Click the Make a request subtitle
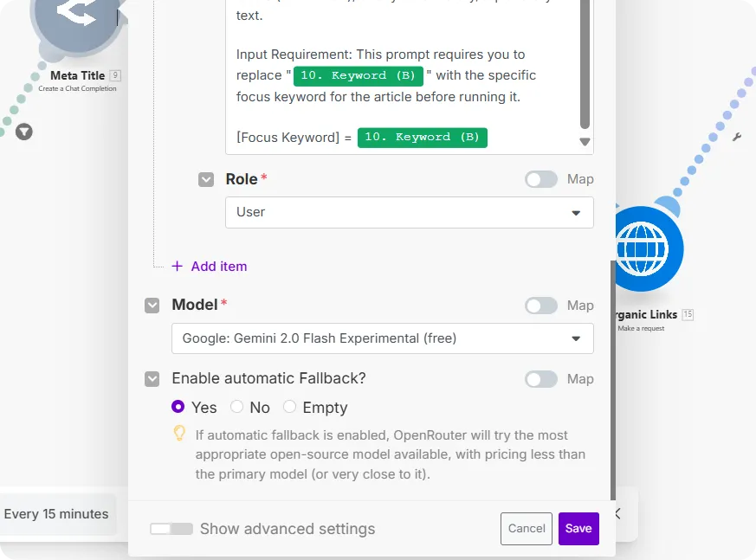 click(641, 328)
